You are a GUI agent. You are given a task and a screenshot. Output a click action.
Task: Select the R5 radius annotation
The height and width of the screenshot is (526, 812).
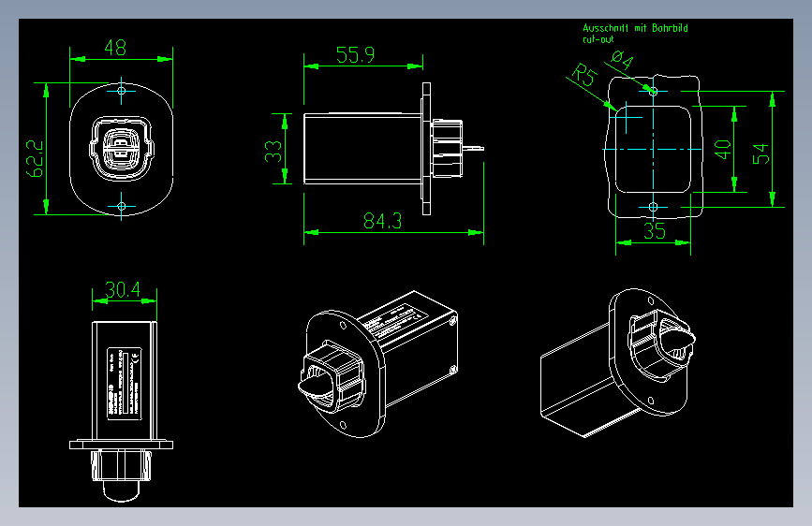[x=584, y=75]
